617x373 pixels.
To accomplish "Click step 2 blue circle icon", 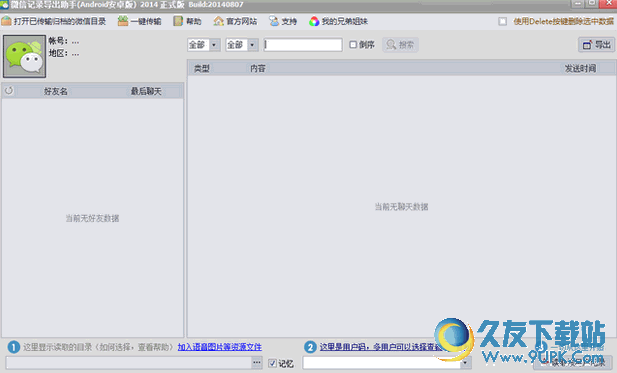I will point(310,347).
